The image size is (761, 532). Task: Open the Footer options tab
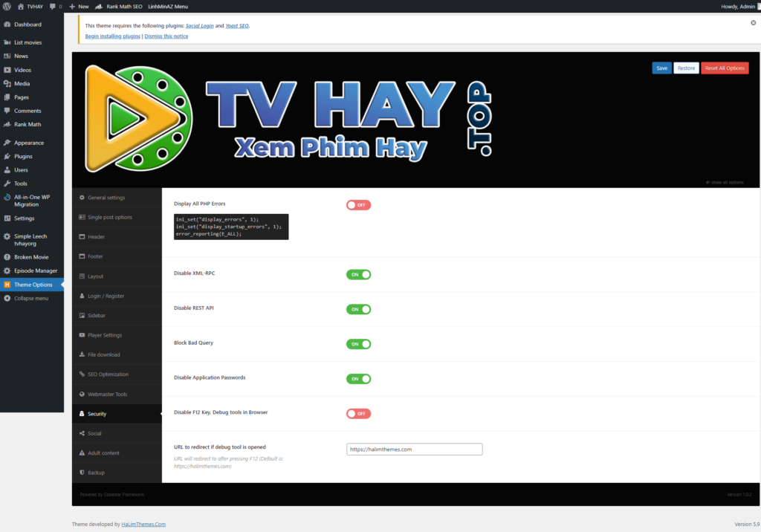117,256
